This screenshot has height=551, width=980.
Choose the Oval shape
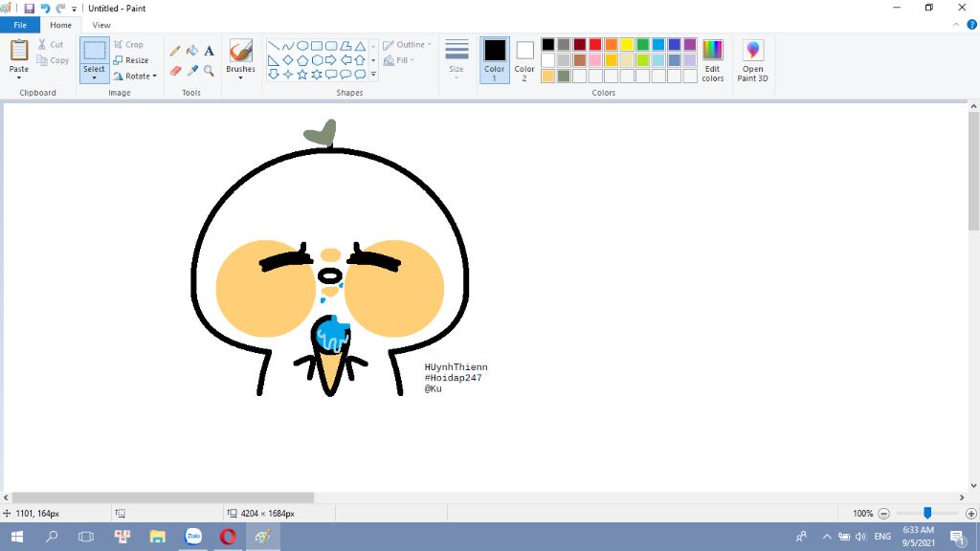click(x=301, y=46)
